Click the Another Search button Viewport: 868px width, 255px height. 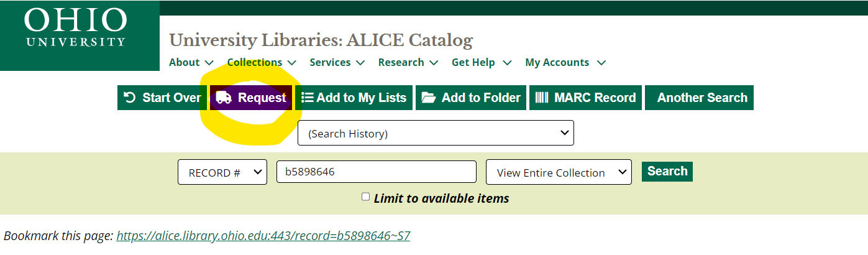702,98
